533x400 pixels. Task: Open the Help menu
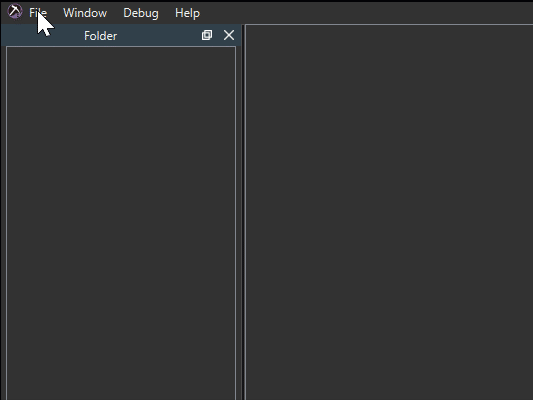187,13
